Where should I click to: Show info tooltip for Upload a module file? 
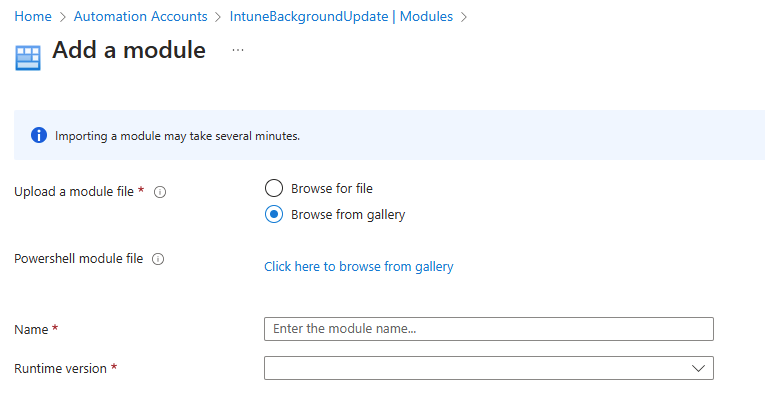click(160, 192)
